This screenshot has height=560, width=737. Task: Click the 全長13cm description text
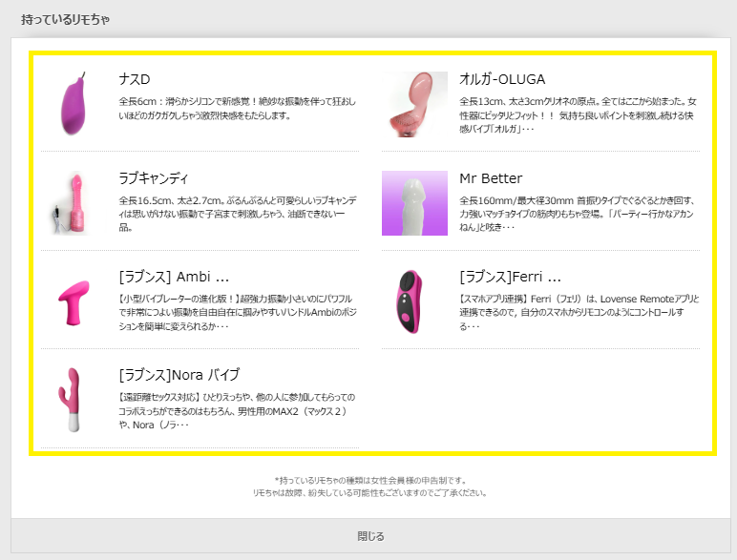[x=579, y=115]
